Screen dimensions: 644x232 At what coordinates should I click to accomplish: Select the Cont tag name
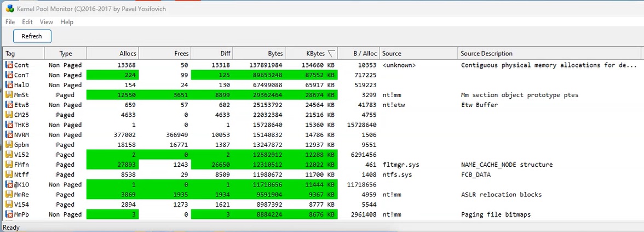21,65
